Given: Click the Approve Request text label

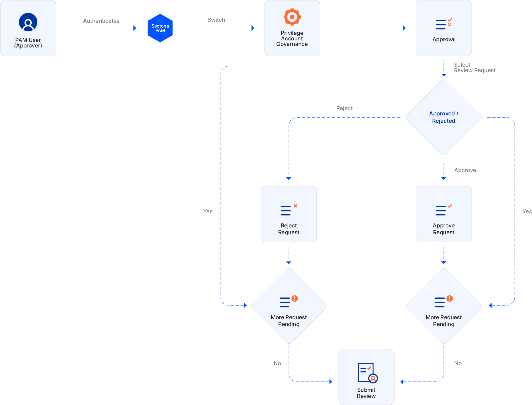Looking at the screenshot, I should (x=444, y=229).
